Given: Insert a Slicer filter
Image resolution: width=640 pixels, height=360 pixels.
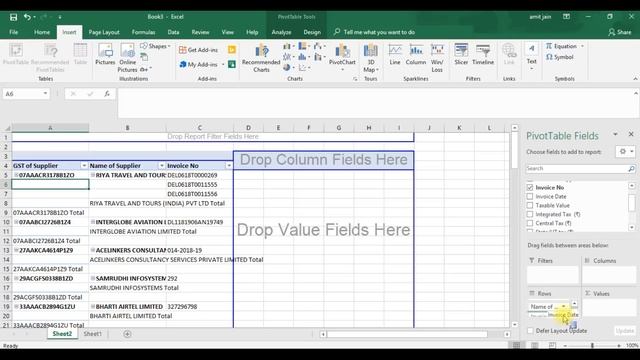Looking at the screenshot, I should 461,55.
